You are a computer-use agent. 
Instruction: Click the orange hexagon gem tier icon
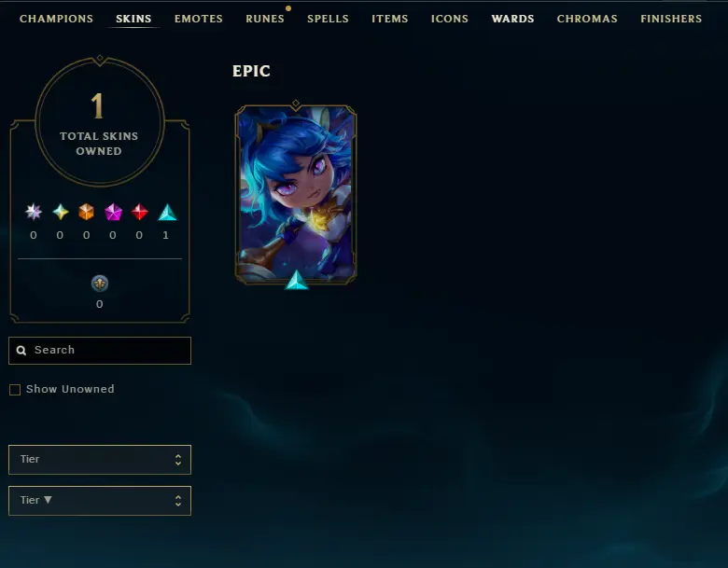coord(87,212)
